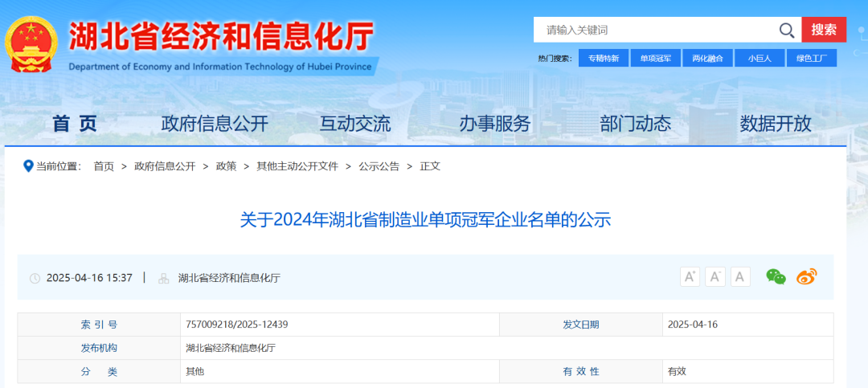Click index number 757009218/2025-12439
The height and width of the screenshot is (388, 868).
coord(237,325)
